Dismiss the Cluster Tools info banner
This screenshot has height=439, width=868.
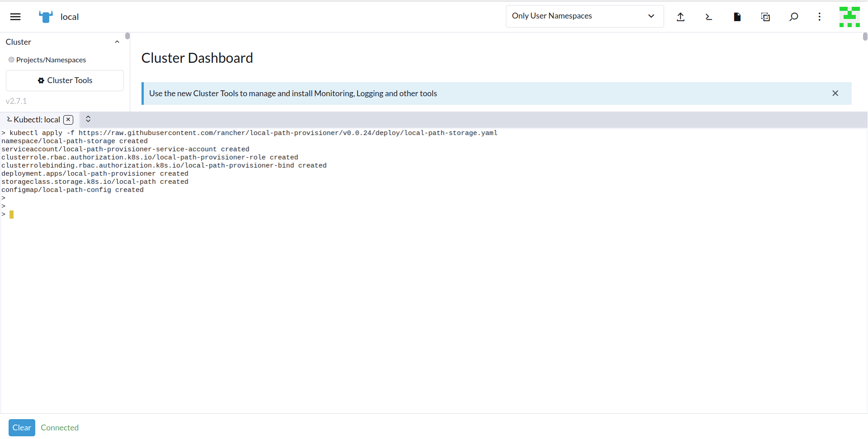point(835,93)
